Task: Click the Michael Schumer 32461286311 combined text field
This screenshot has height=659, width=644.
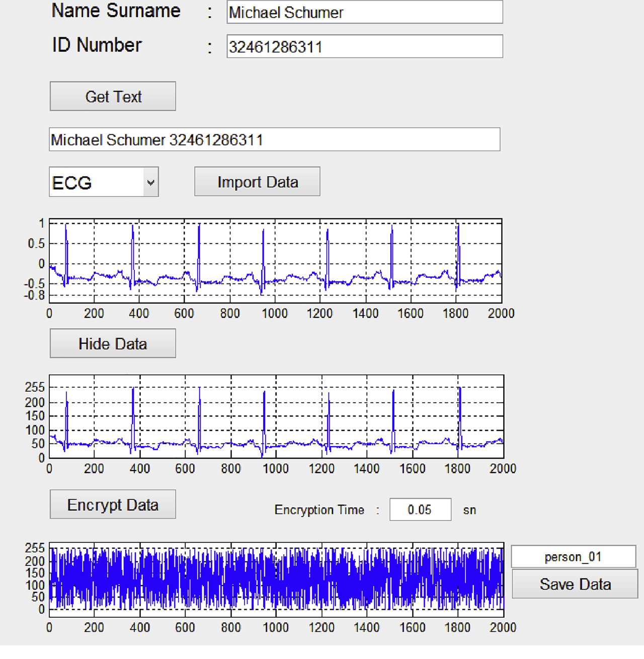Action: (x=274, y=139)
